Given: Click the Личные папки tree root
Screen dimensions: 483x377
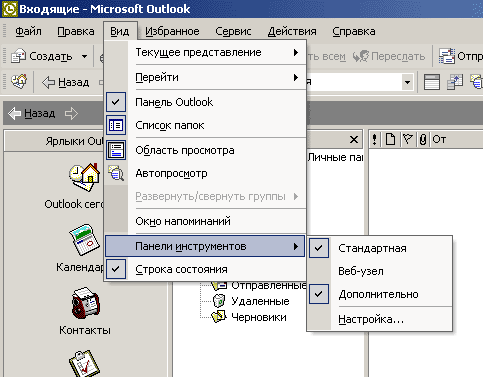Looking at the screenshot, I should click(x=335, y=157).
